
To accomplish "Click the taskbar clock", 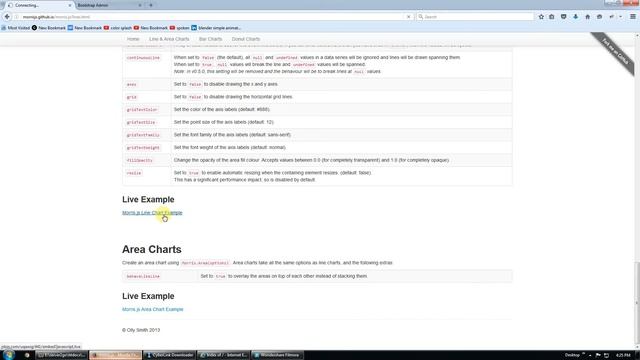I will tap(623, 355).
